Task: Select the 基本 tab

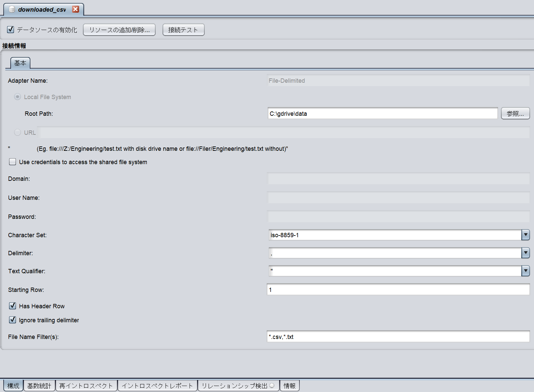Action: 20,63
